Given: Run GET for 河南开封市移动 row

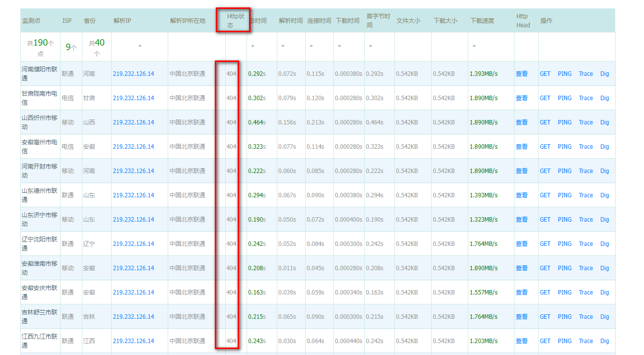Looking at the screenshot, I should point(545,171).
